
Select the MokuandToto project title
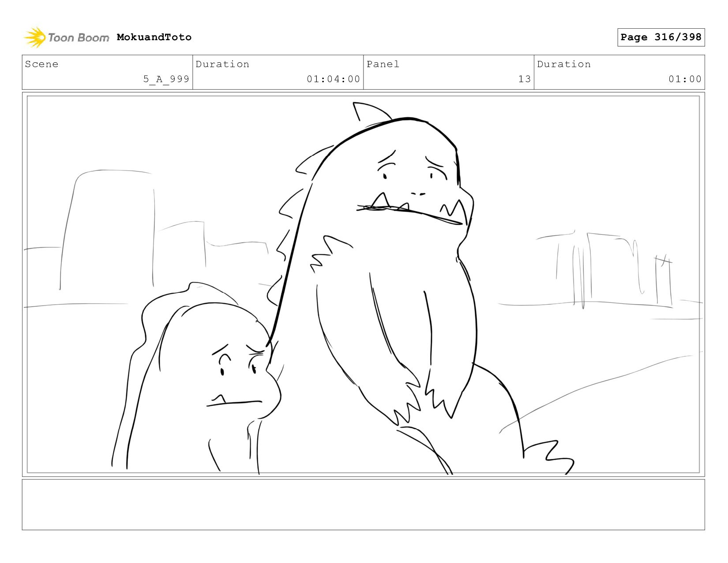pos(154,37)
